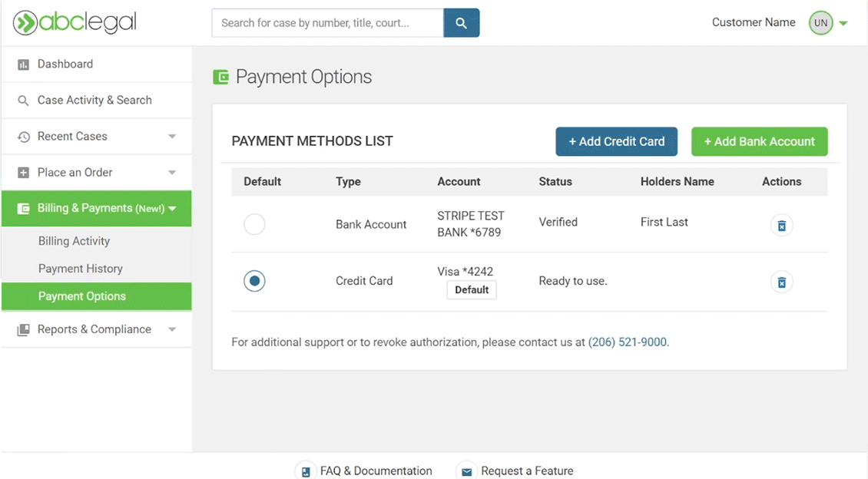Screen dimensions: 868x479
Task: Select the Credit Card default radio button
Action: [x=254, y=281]
